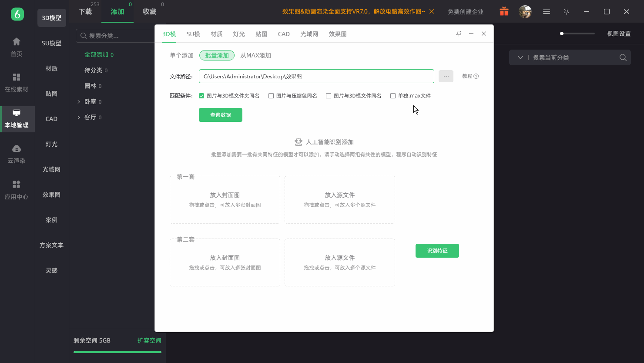Open dropdown arrow beside 搜索当前分类

[520, 57]
